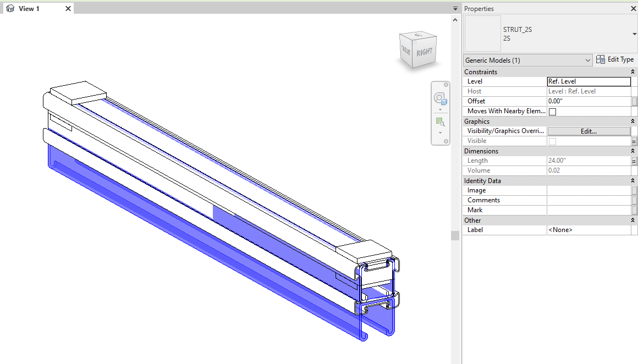Click the Properties panel title

point(479,9)
